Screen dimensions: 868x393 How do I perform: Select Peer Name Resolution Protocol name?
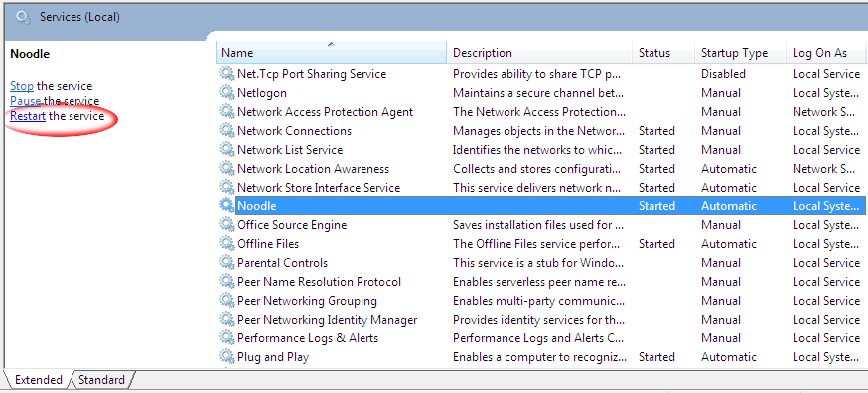tap(319, 281)
